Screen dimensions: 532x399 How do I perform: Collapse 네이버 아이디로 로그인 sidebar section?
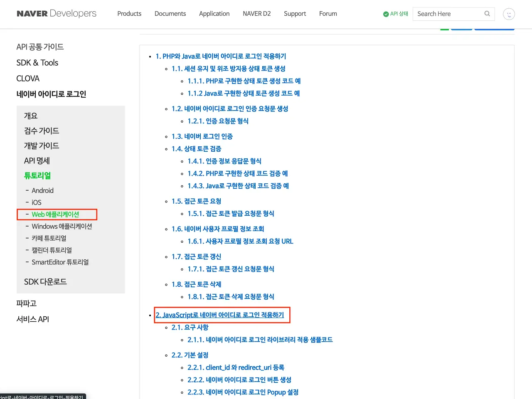51,94
